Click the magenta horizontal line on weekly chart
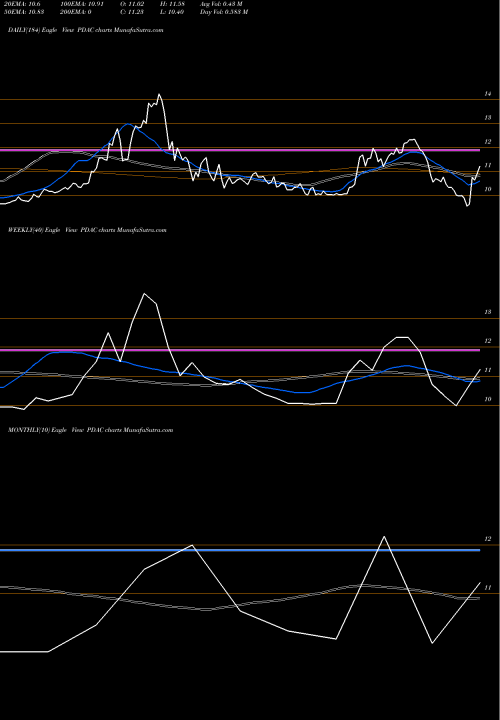 pyautogui.click(x=240, y=350)
